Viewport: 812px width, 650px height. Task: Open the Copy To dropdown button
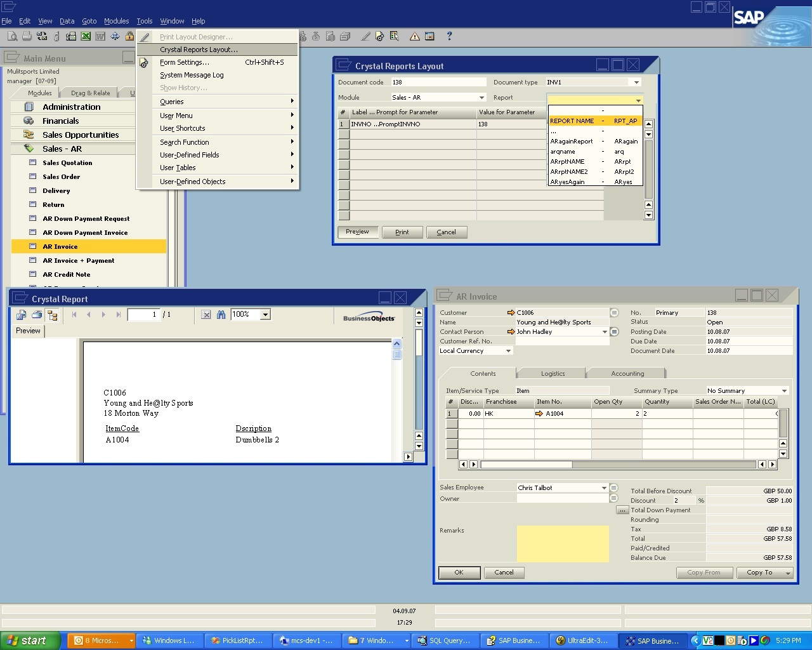(765, 573)
